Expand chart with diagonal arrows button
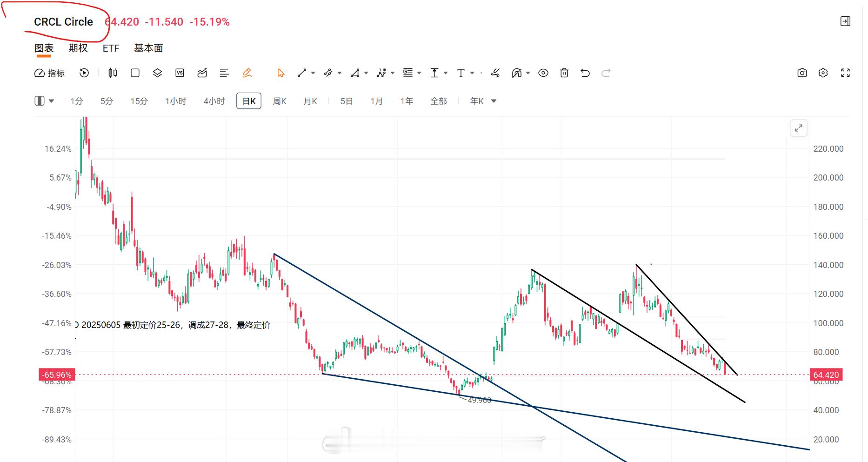The height and width of the screenshot is (462, 868). point(799,128)
